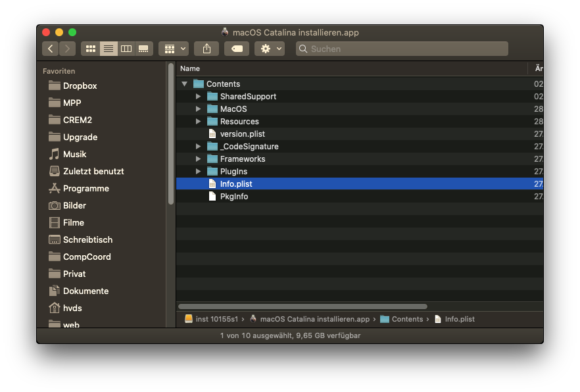
Task: Switch to icon view
Action: coord(91,49)
